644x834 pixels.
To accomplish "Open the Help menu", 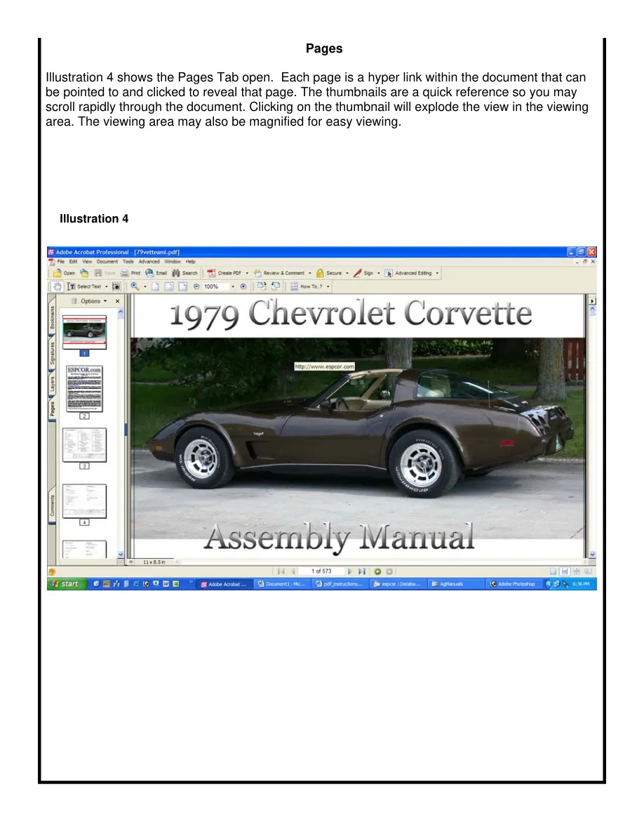I will (x=191, y=262).
